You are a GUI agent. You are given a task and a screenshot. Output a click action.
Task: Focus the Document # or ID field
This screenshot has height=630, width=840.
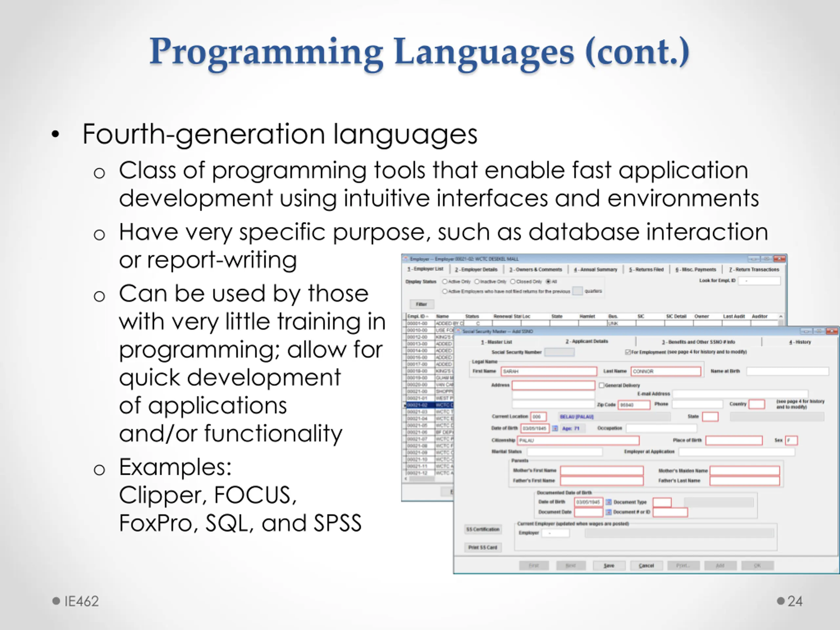[670, 512]
